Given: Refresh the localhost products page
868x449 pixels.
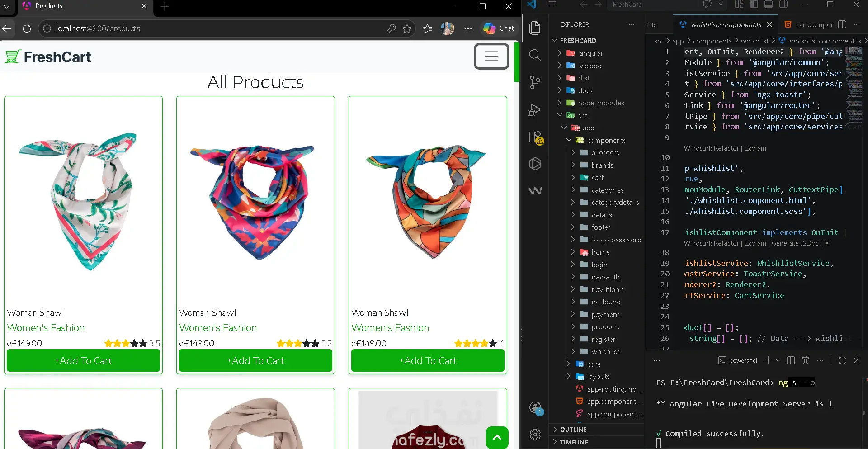Looking at the screenshot, I should 27,28.
